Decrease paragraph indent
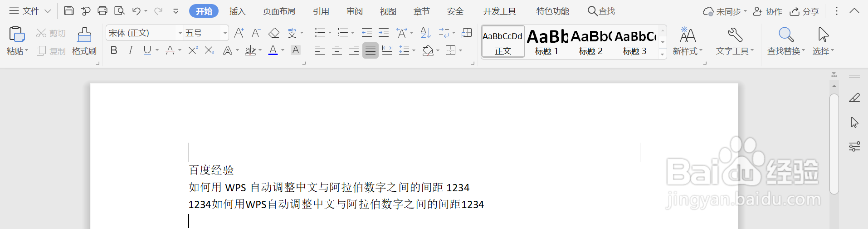This screenshot has height=229, width=868. (x=366, y=33)
